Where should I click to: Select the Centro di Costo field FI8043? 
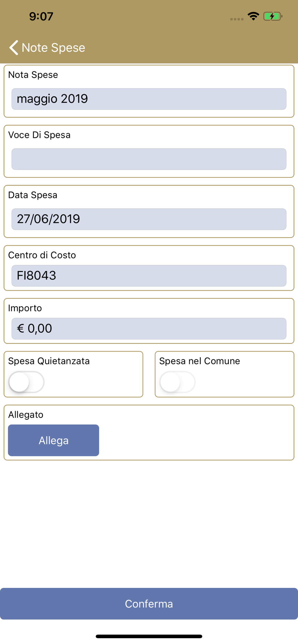pos(149,276)
